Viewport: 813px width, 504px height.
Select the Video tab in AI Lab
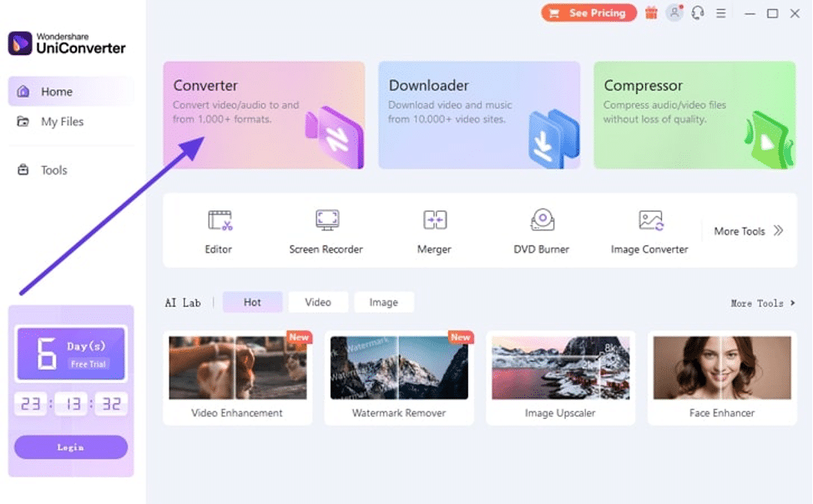(x=318, y=302)
